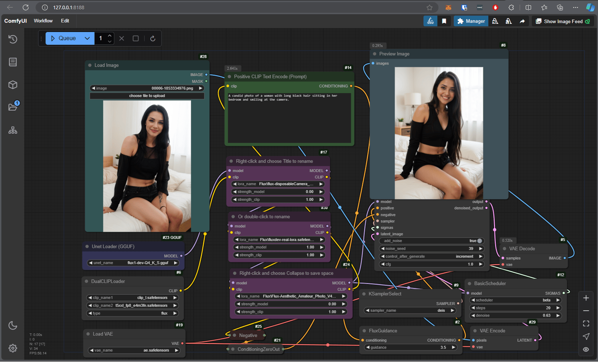Open control_after_generate increment selector

(x=431, y=256)
